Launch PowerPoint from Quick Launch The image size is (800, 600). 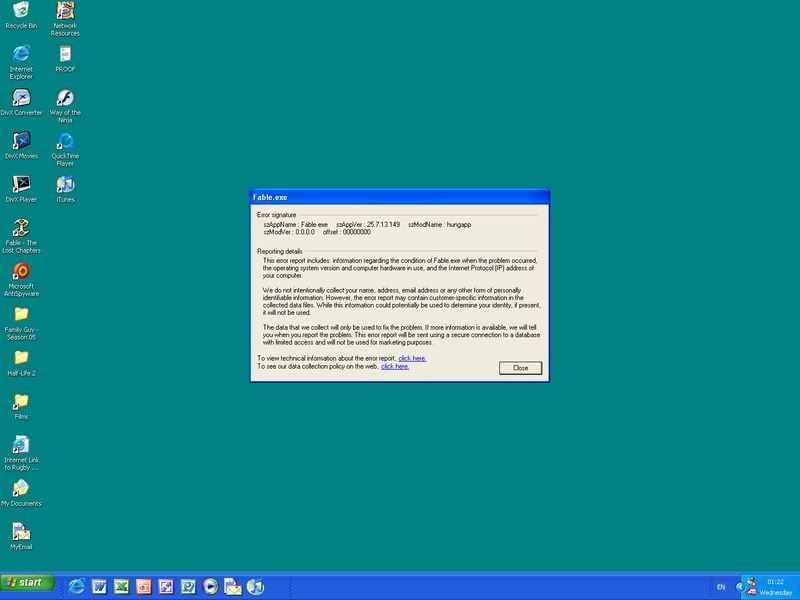pos(144,586)
